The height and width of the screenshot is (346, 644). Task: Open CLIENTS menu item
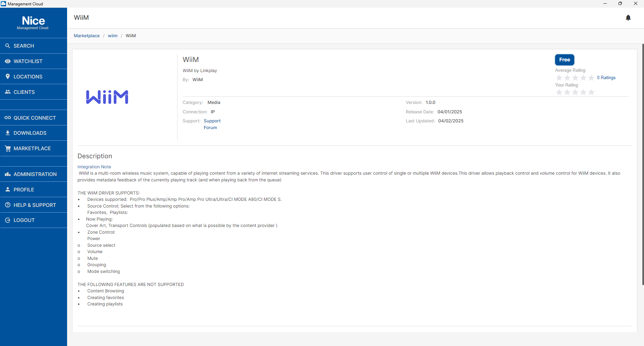click(34, 92)
